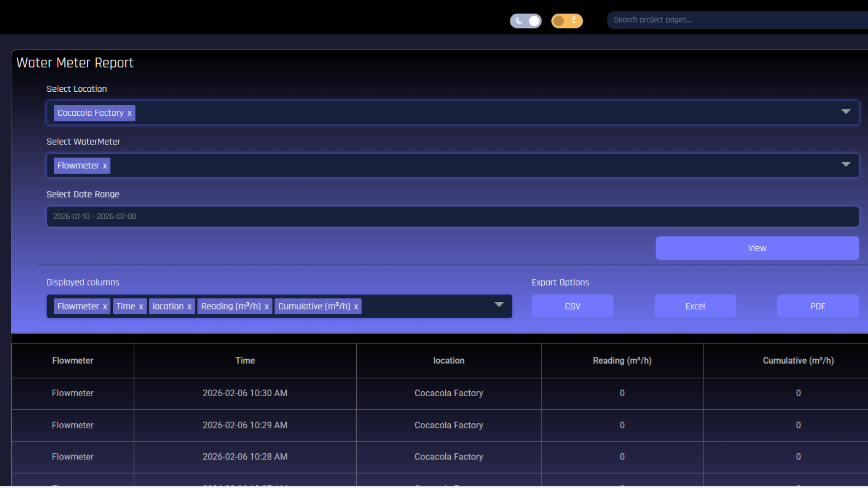Remove the Cocacola Factory location tag

129,113
